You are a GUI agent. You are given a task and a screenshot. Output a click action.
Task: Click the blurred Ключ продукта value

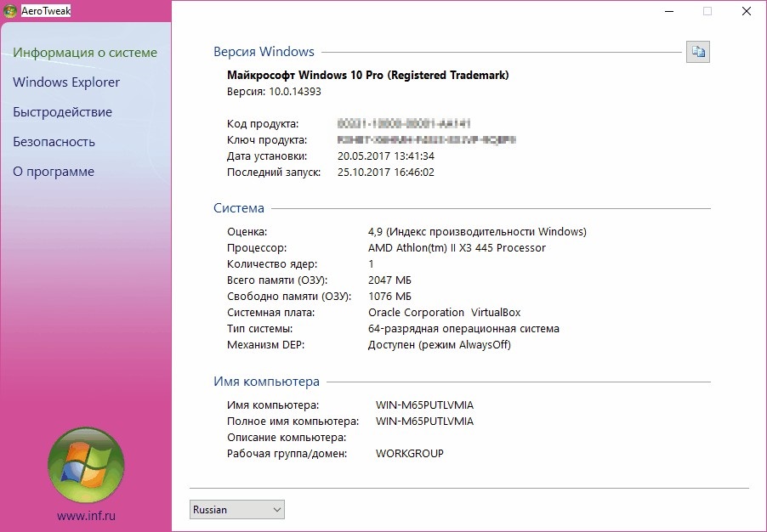[427, 140]
